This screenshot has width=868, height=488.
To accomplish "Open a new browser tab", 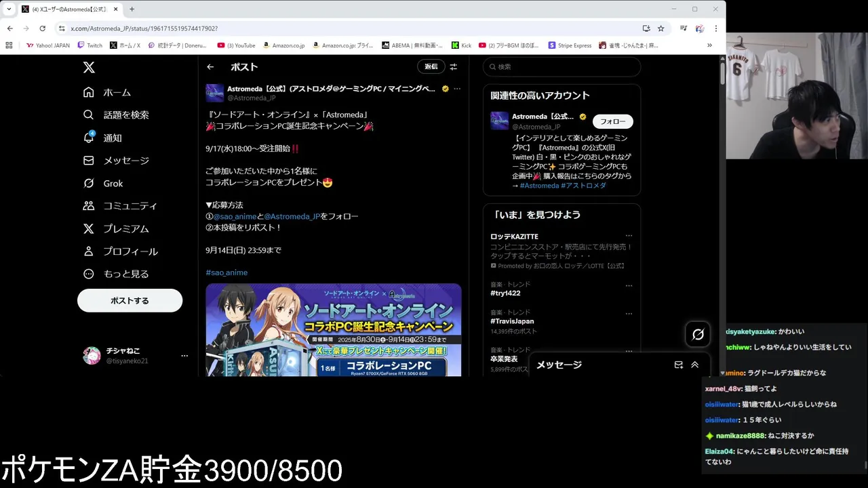I will [132, 9].
